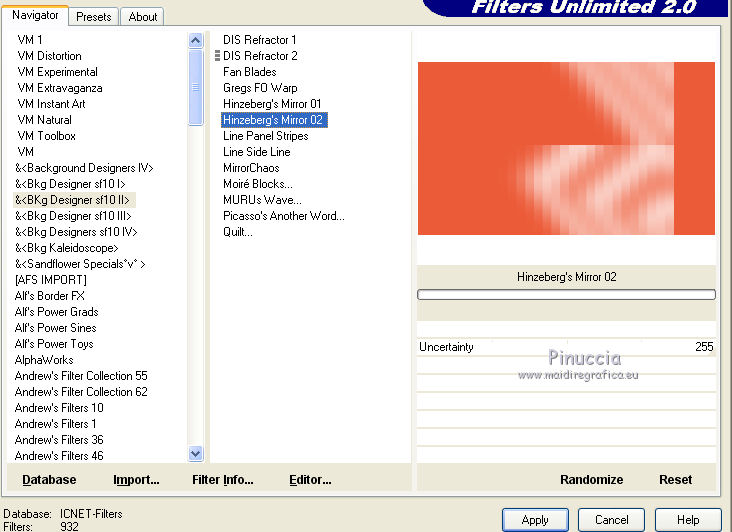
Task: Select AlphaWorks category
Action: [x=44, y=360]
